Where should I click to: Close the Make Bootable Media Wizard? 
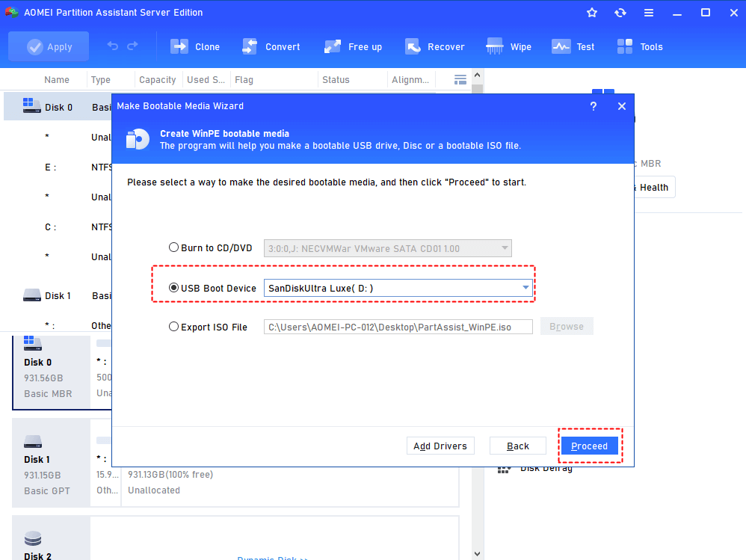(622, 106)
